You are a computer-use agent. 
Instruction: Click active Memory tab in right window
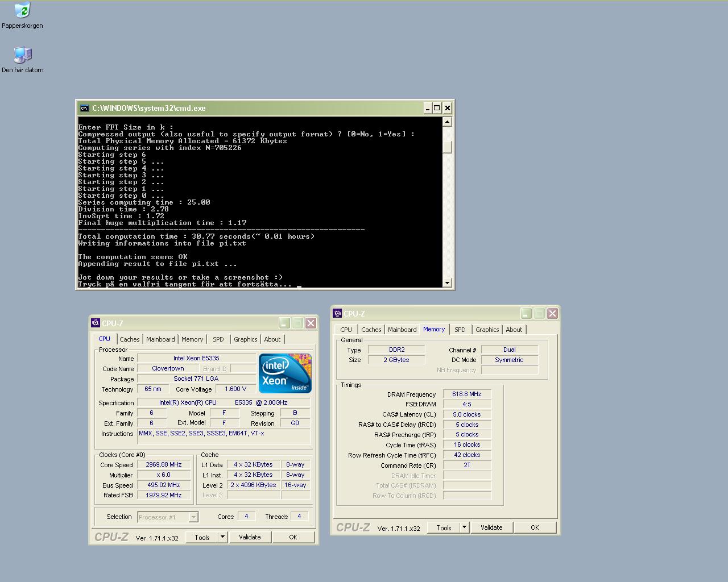coord(434,329)
